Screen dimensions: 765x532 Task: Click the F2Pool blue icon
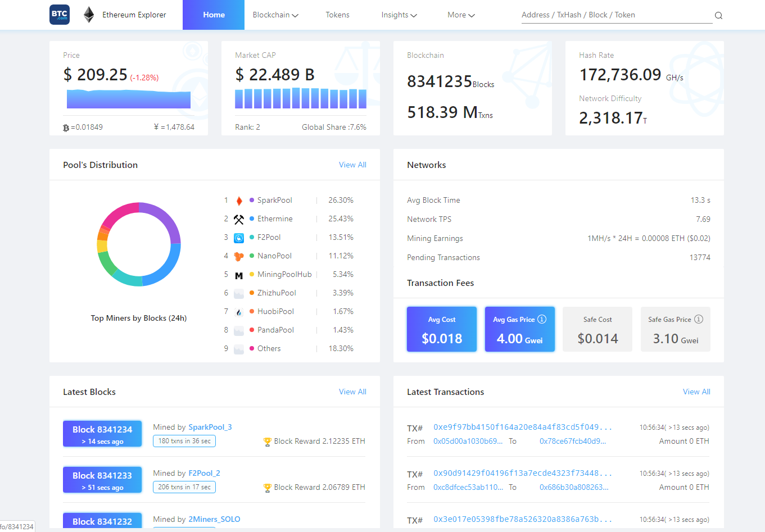pos(239,238)
